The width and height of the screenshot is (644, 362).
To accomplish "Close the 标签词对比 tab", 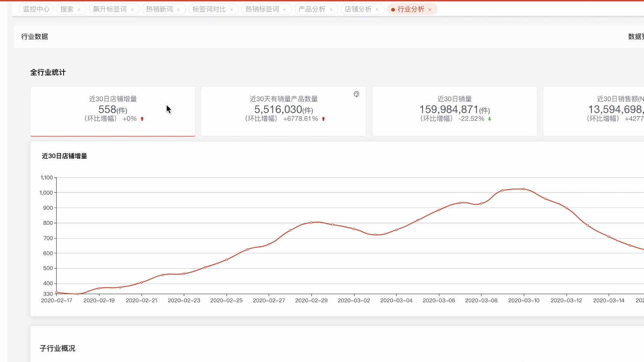I will click(231, 10).
